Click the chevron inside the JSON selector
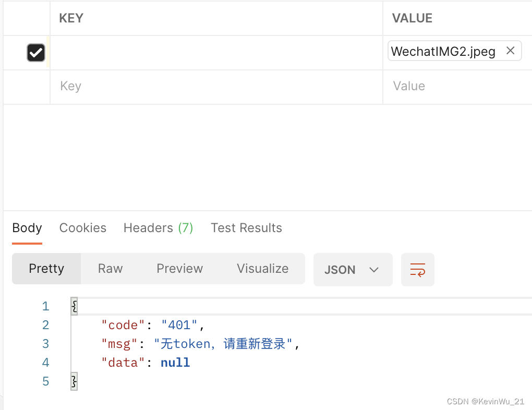Viewport: 532px width, 410px height. [373, 270]
